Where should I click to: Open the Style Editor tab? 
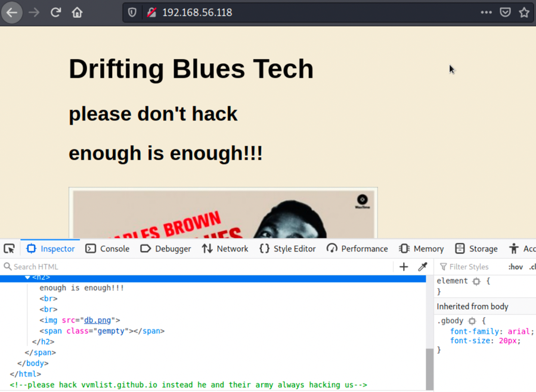click(287, 248)
